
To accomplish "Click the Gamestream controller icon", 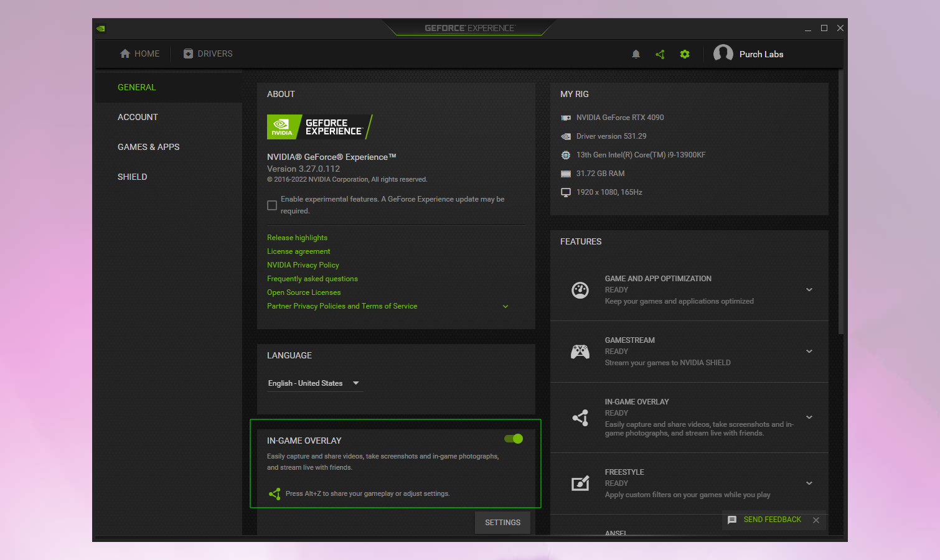I will coord(580,351).
